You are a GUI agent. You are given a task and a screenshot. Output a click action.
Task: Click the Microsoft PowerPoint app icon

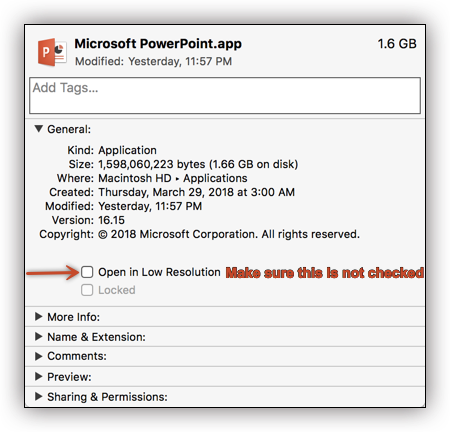tap(52, 52)
